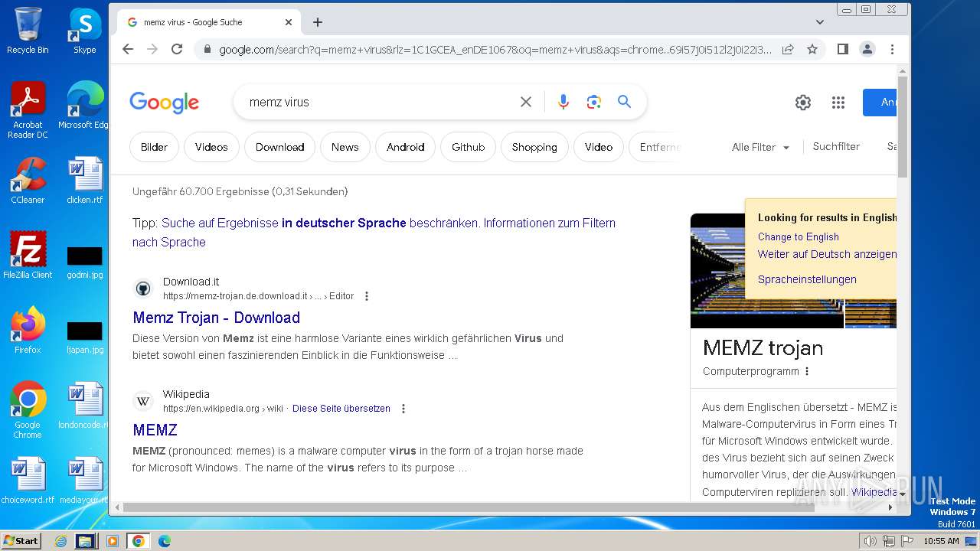Open Chrome three-dot menu
This screenshot has width=980, height=551.
coord(892,49)
